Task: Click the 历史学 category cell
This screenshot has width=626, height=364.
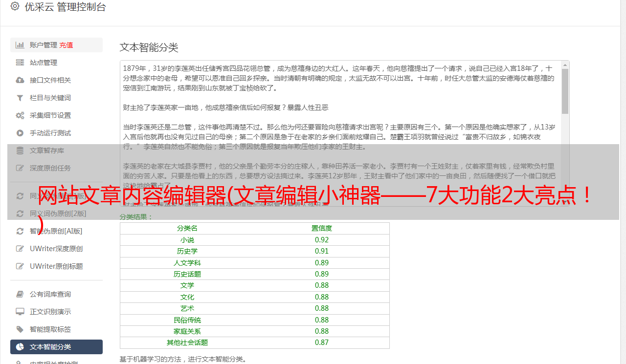Action: (x=187, y=251)
